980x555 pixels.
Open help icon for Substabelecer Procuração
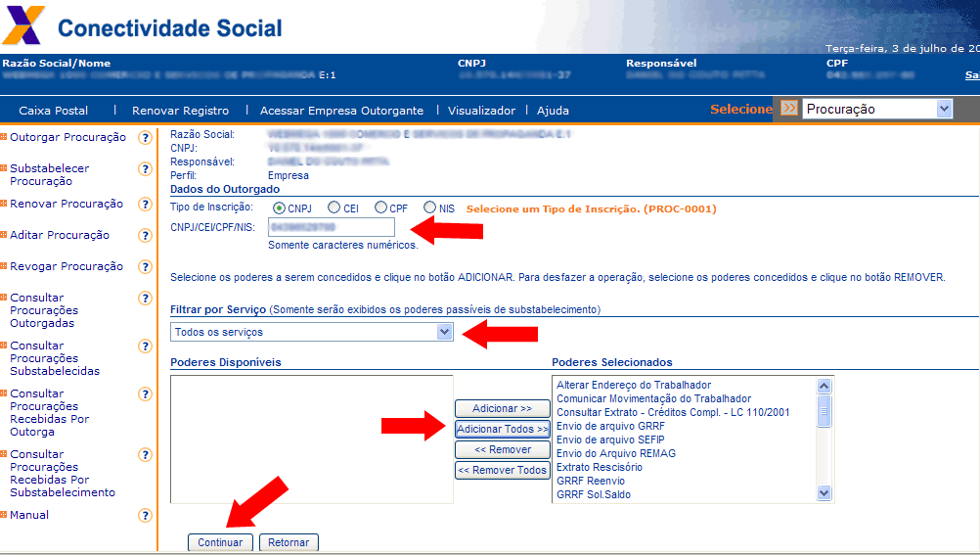145,169
